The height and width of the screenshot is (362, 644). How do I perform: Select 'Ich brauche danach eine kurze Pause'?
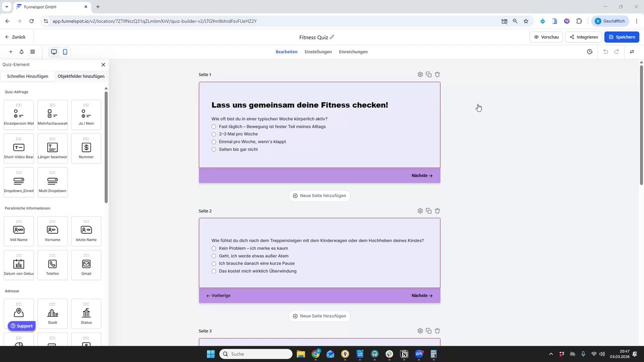click(214, 263)
